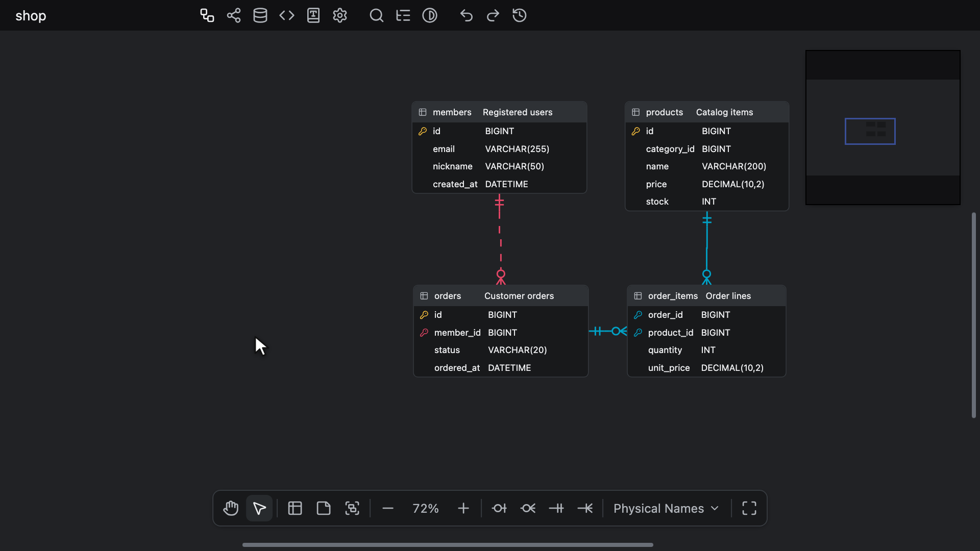
Task: Zoom in with the plus button
Action: [463, 508]
